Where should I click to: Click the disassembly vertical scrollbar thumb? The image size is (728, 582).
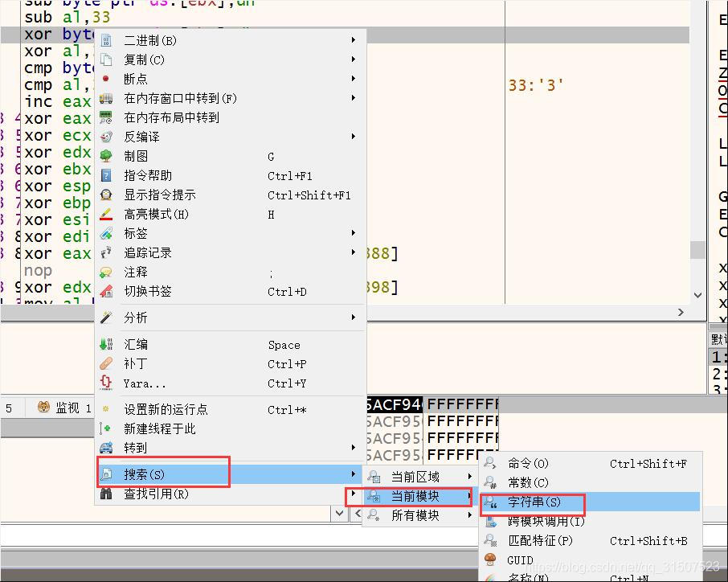[697, 250]
